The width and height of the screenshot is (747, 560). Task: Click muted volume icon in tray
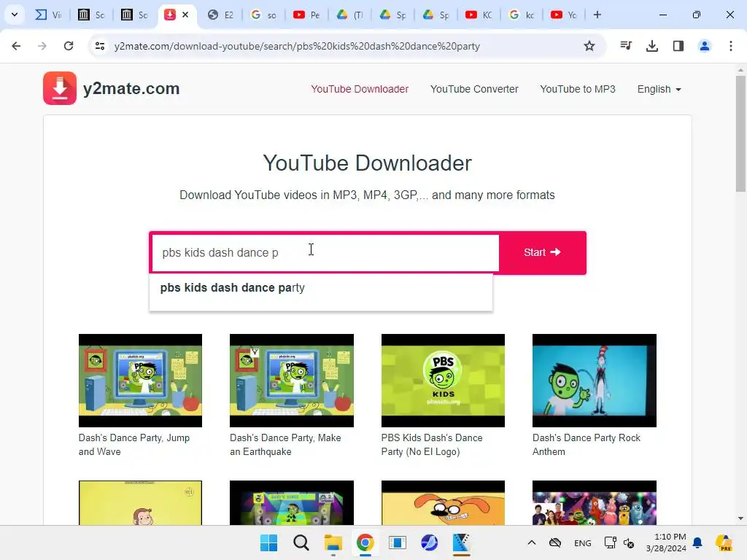tap(629, 542)
